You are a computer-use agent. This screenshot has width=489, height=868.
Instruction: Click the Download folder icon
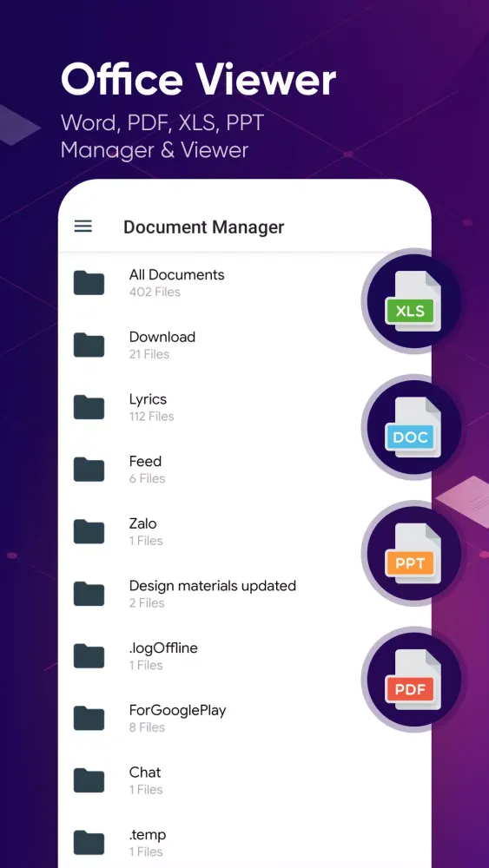pos(89,345)
